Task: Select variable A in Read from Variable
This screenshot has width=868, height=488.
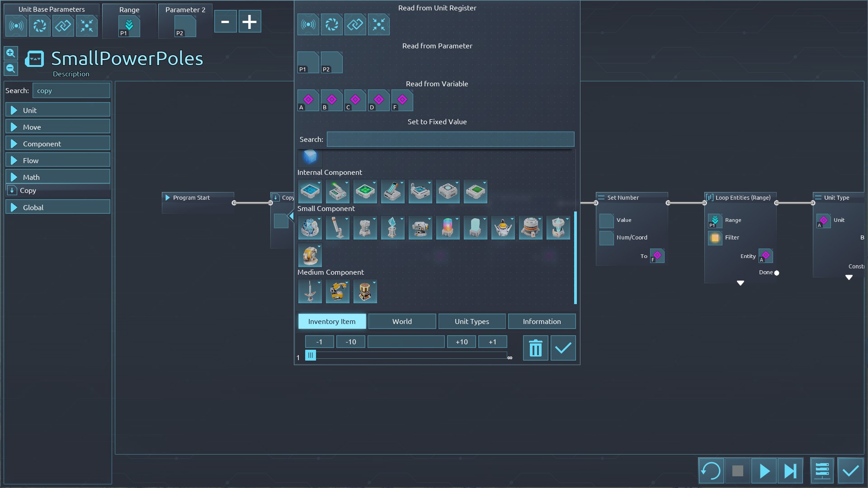Action: 308,100
